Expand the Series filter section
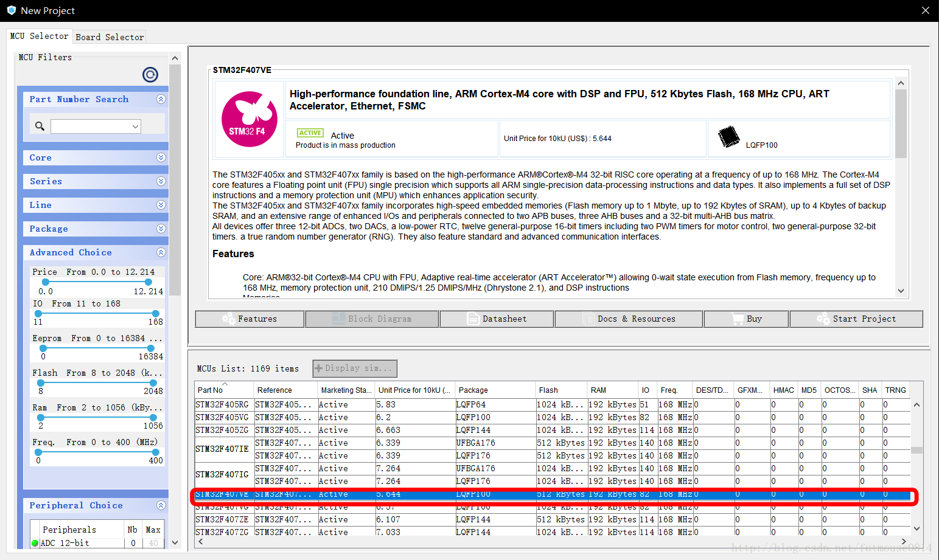This screenshot has width=939, height=560. pos(161,181)
